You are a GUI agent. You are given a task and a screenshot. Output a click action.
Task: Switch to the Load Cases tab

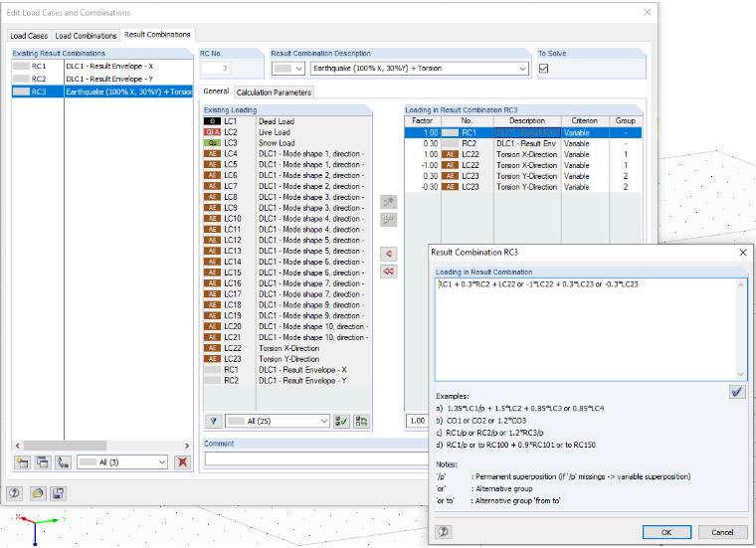click(x=29, y=36)
